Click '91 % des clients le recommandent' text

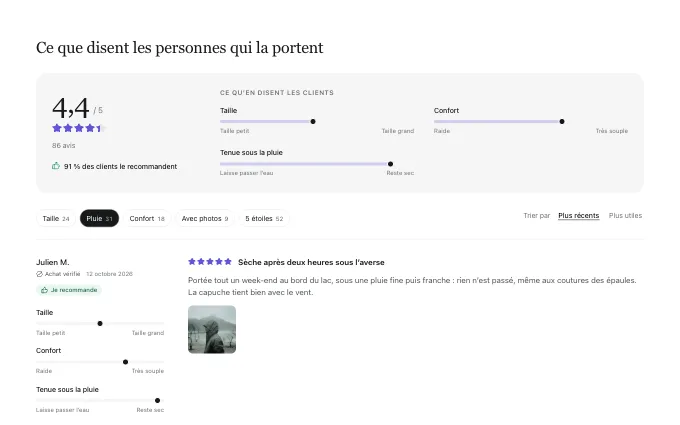tap(121, 167)
